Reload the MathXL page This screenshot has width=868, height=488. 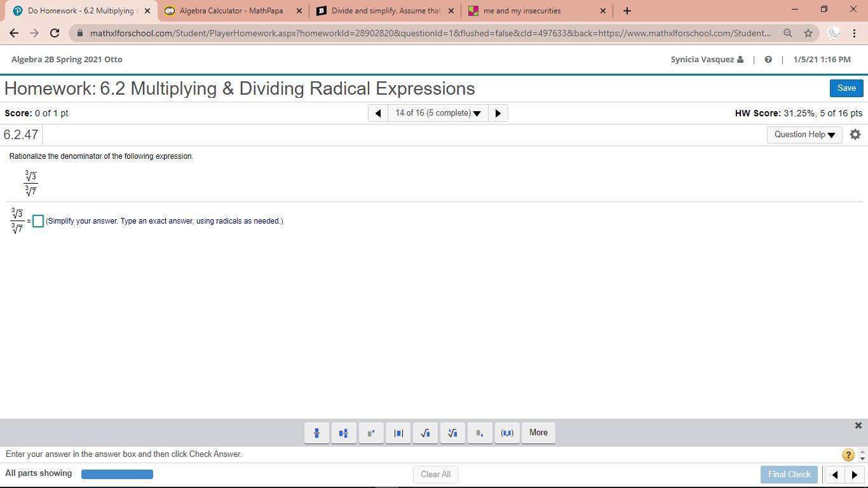click(55, 33)
